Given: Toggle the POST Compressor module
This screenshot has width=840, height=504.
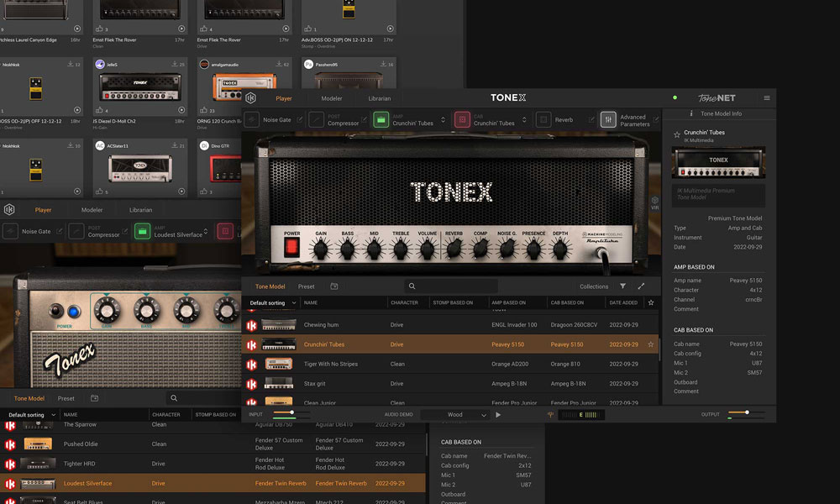Looking at the screenshot, I should pyautogui.click(x=316, y=120).
